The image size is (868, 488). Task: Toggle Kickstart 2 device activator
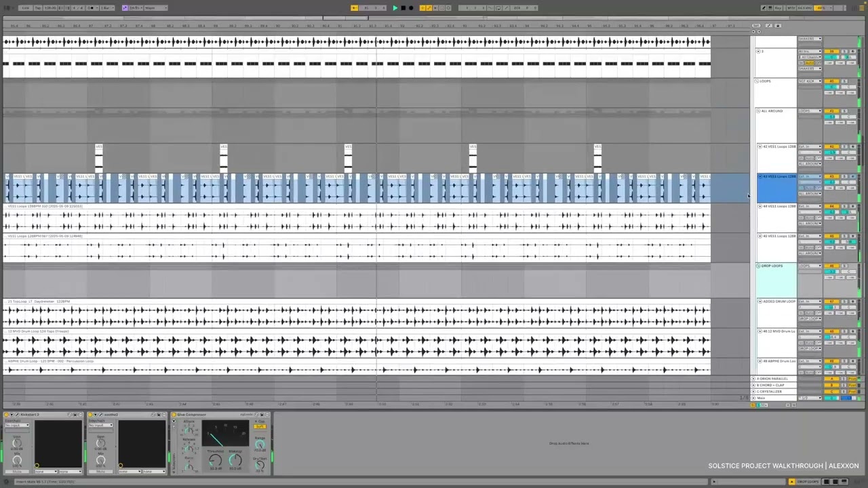(x=6, y=415)
